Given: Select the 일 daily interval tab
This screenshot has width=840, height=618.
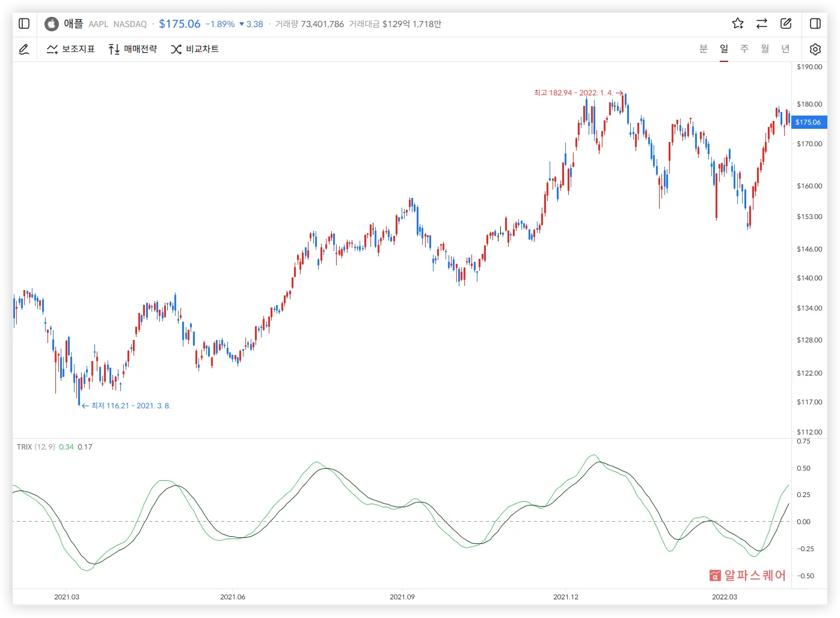Looking at the screenshot, I should [724, 49].
